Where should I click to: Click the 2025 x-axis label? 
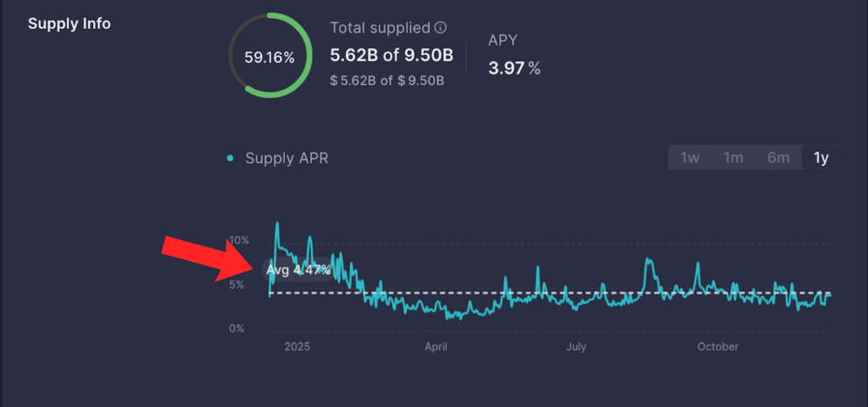(298, 347)
